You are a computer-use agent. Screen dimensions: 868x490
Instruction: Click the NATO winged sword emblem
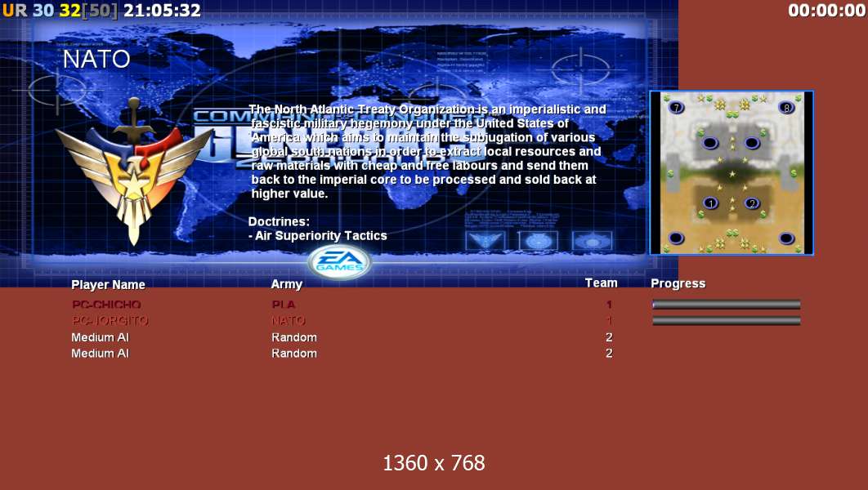pos(133,171)
